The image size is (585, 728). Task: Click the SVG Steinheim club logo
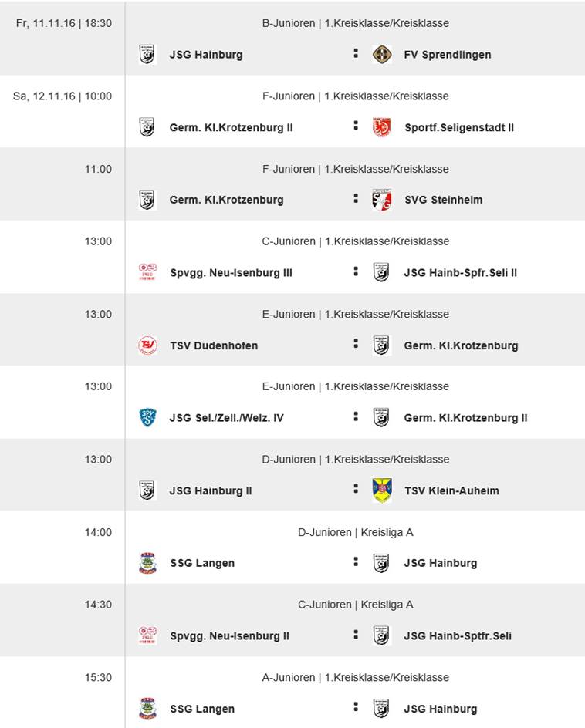coord(381,200)
